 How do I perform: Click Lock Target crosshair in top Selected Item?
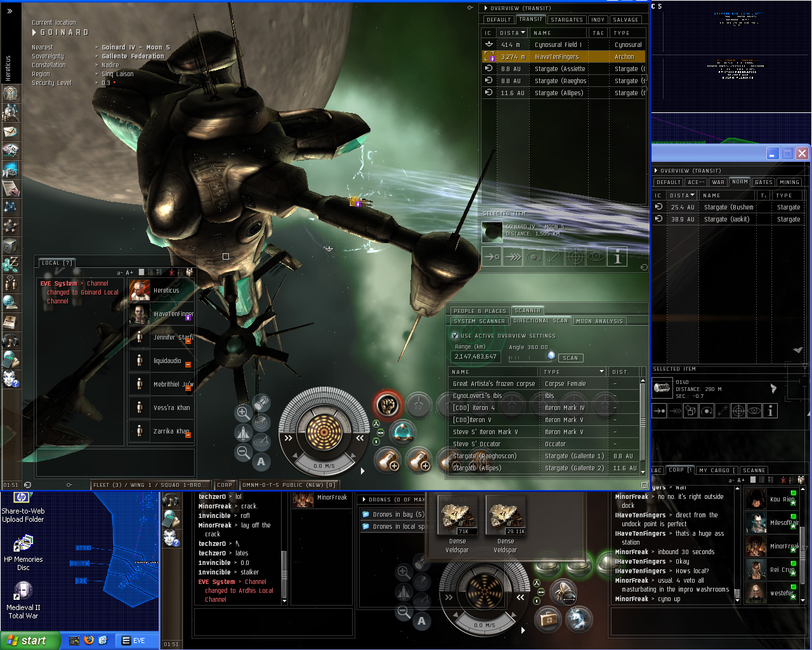pos(575,257)
